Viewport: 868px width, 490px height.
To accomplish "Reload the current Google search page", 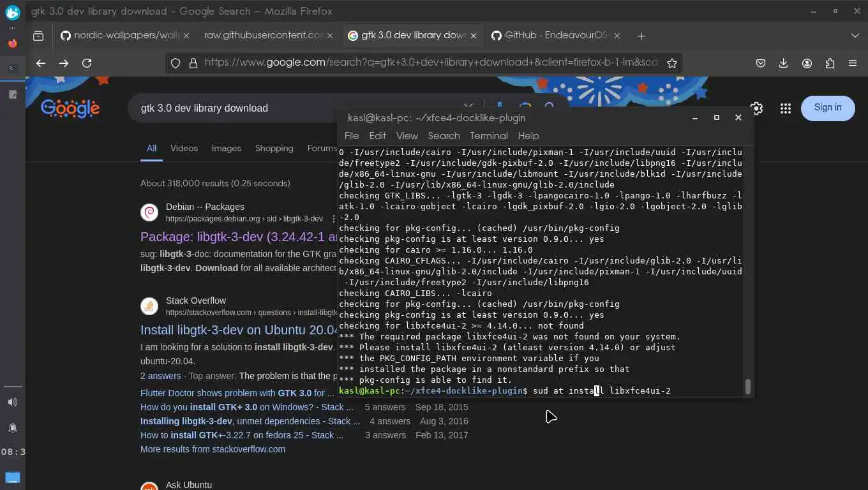I will (x=87, y=63).
